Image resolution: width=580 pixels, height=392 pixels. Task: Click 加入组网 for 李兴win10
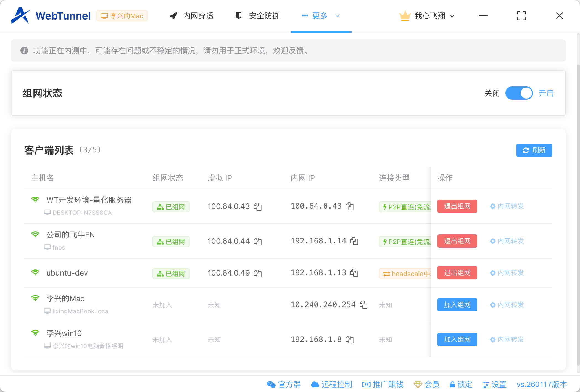point(457,340)
